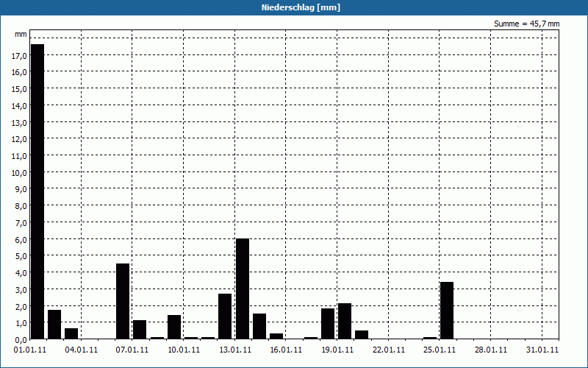Select the 9,0 y-axis label

click(21, 189)
